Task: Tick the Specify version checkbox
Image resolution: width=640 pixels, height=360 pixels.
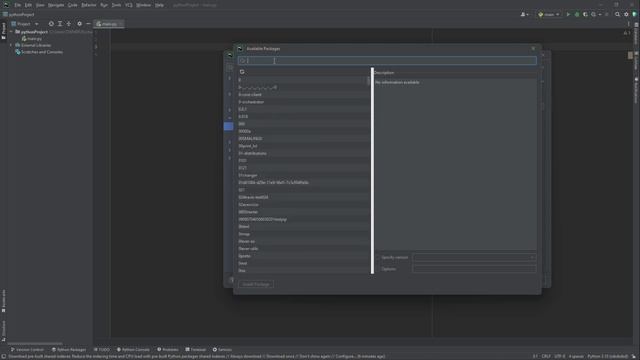Action: coord(378,258)
